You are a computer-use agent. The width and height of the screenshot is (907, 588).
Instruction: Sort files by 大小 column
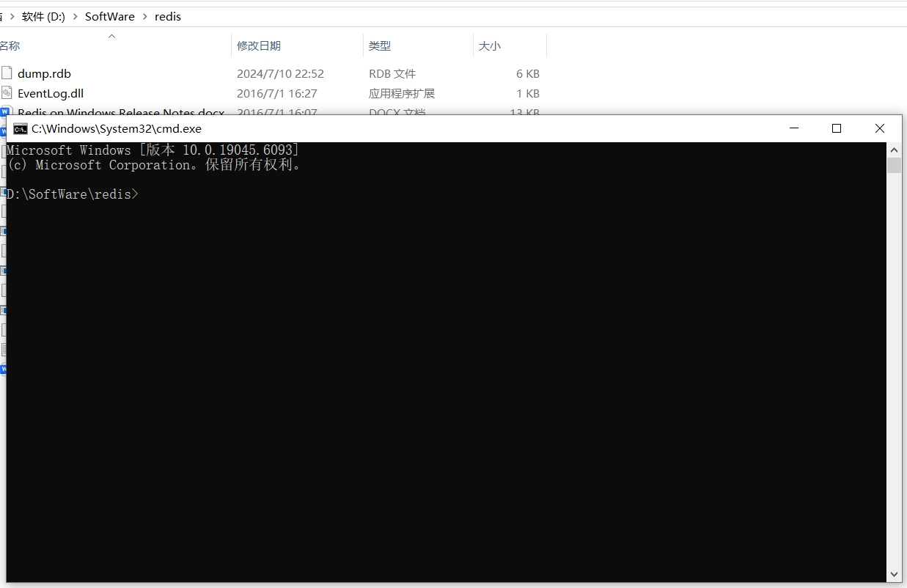pos(490,45)
